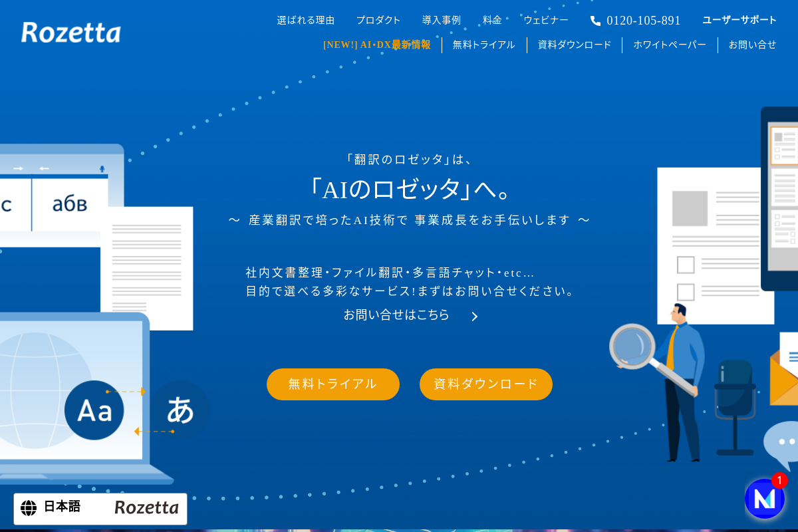This screenshot has width=798, height=532.
Task: Go to 導入事例 page
Action: tap(442, 20)
